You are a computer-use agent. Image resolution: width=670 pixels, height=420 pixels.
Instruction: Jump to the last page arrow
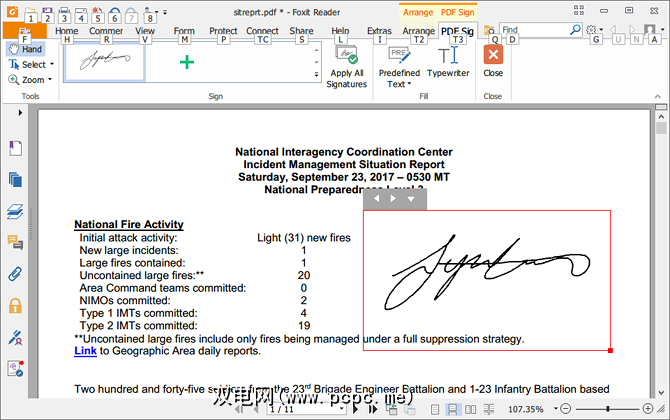[373, 409]
